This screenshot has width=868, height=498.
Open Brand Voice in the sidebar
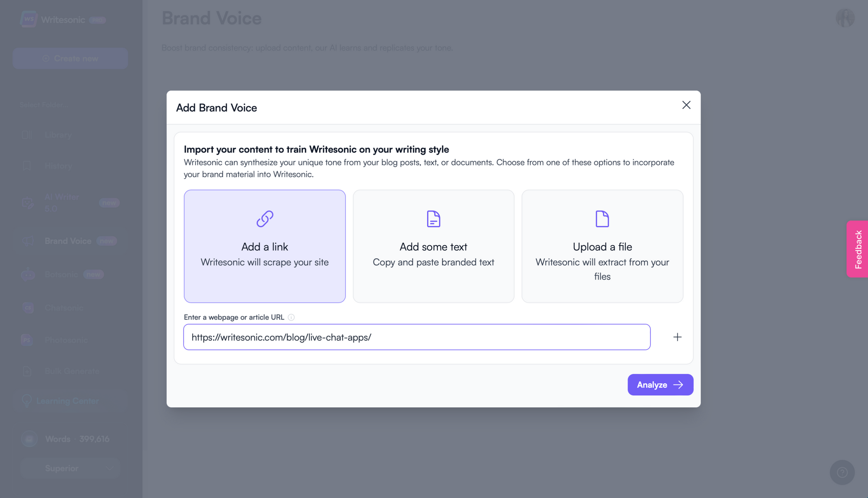[x=68, y=241]
